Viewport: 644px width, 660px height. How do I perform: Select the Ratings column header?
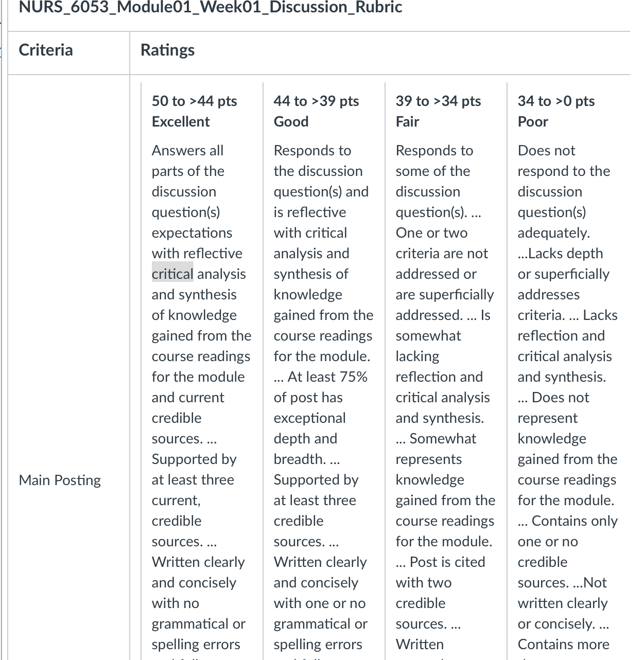pyautogui.click(x=167, y=50)
